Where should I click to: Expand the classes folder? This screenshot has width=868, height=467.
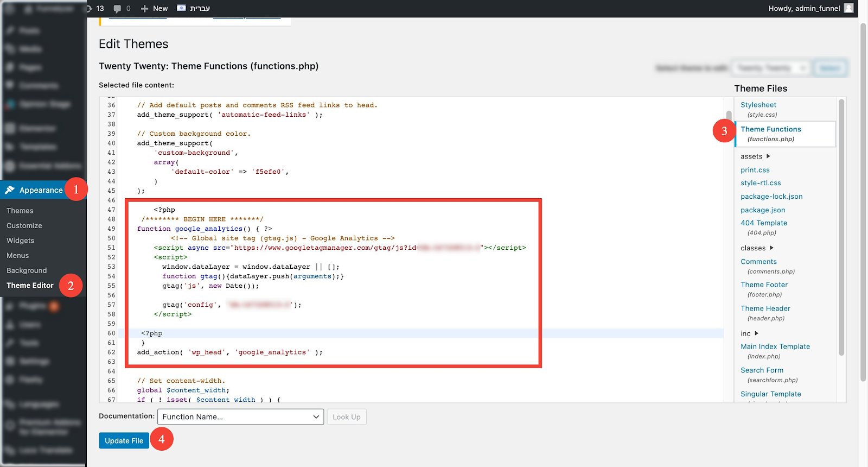click(757, 248)
